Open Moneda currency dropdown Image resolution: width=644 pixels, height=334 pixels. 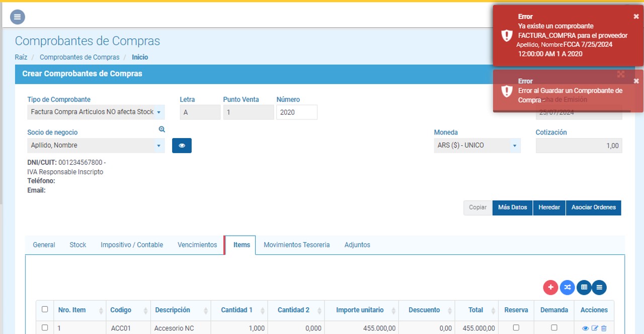coord(477,145)
